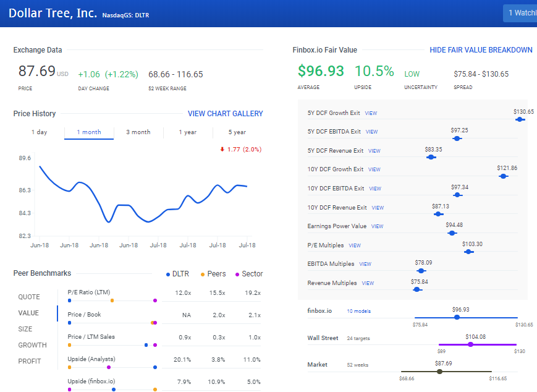Click VIEW next to 5Y DCF Growth Exit
Image resolution: width=537 pixels, height=392 pixels.
[x=371, y=113]
